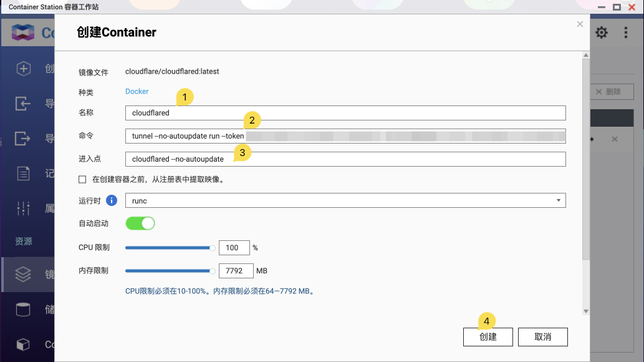
Task: Click the command field with tunnel token
Action: coord(345,136)
